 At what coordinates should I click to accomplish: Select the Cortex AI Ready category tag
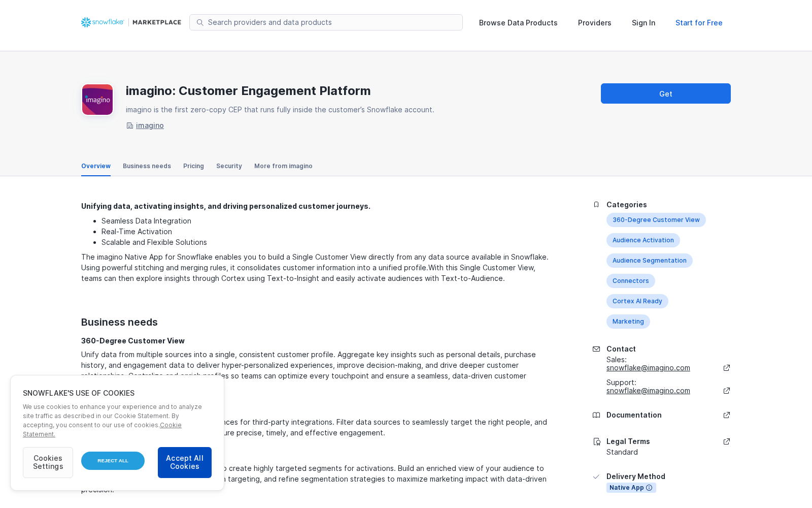(x=637, y=301)
